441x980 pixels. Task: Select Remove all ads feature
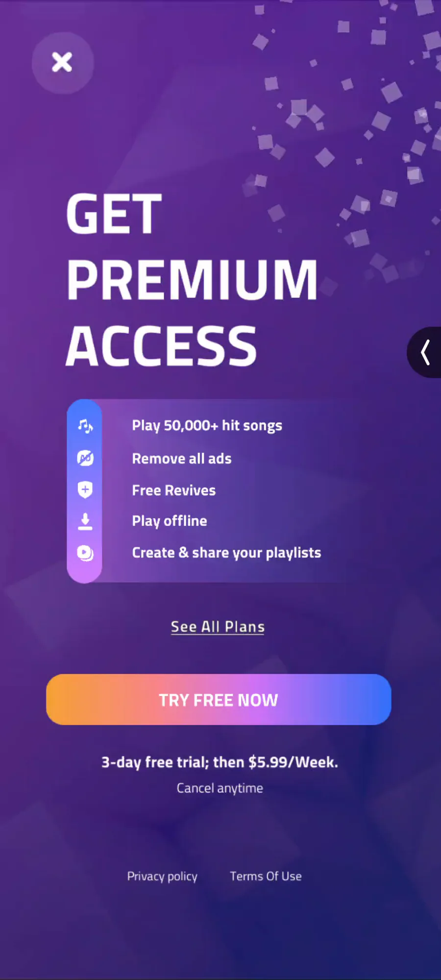point(182,459)
